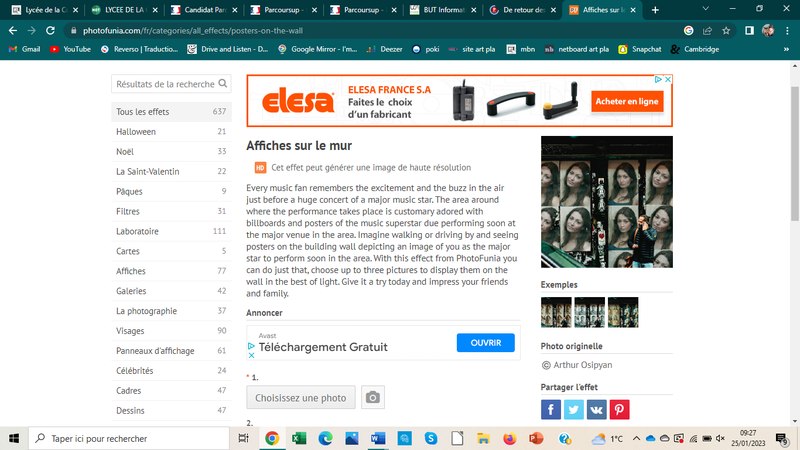
Task: Select the Célébrités category
Action: tap(171, 370)
